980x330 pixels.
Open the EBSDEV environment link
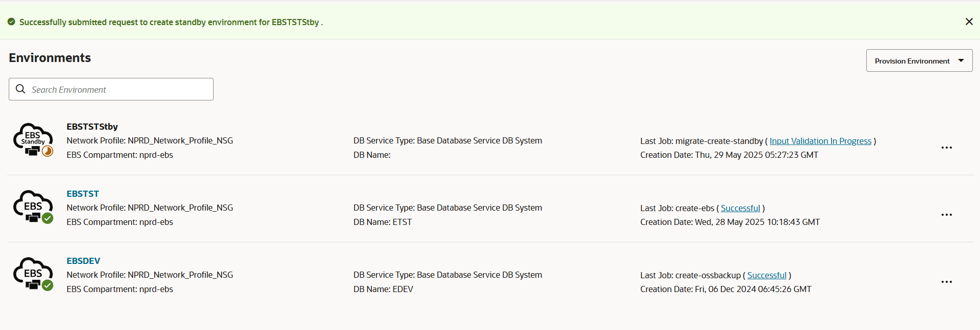point(83,261)
